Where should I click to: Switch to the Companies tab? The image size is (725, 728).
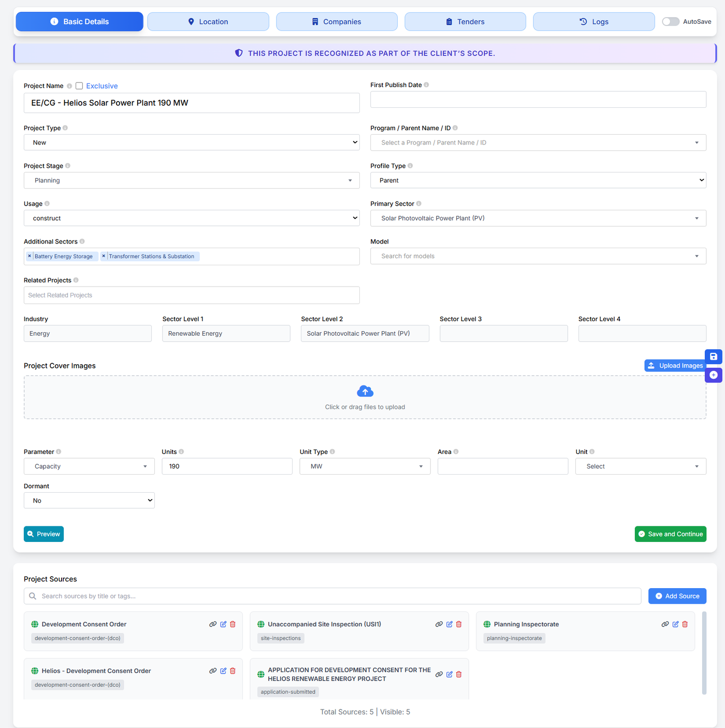click(337, 22)
